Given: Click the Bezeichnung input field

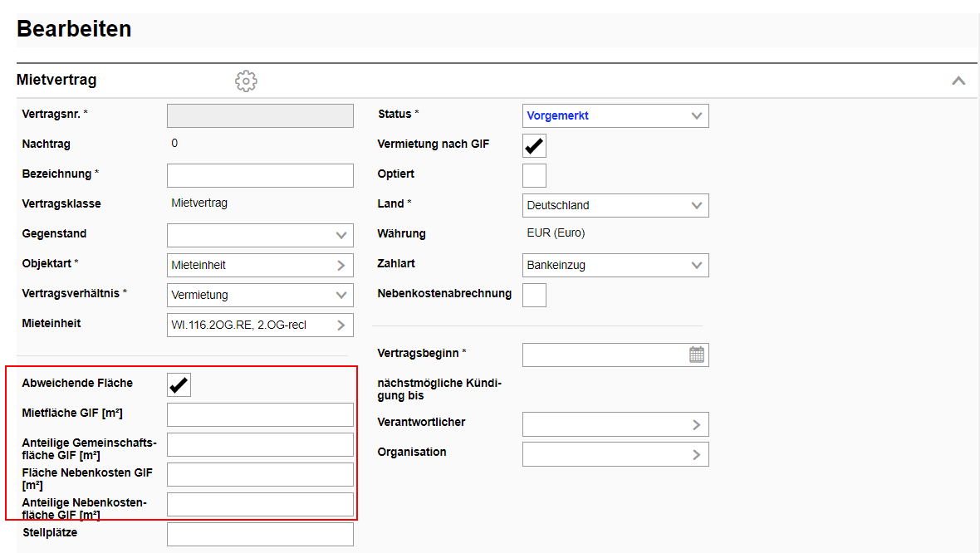Looking at the screenshot, I should pos(260,176).
